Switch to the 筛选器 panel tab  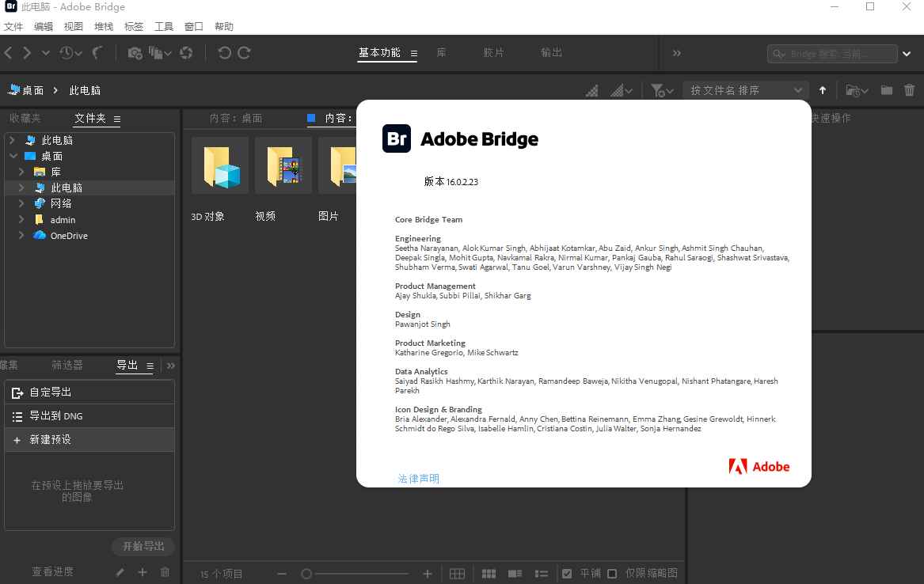67,365
